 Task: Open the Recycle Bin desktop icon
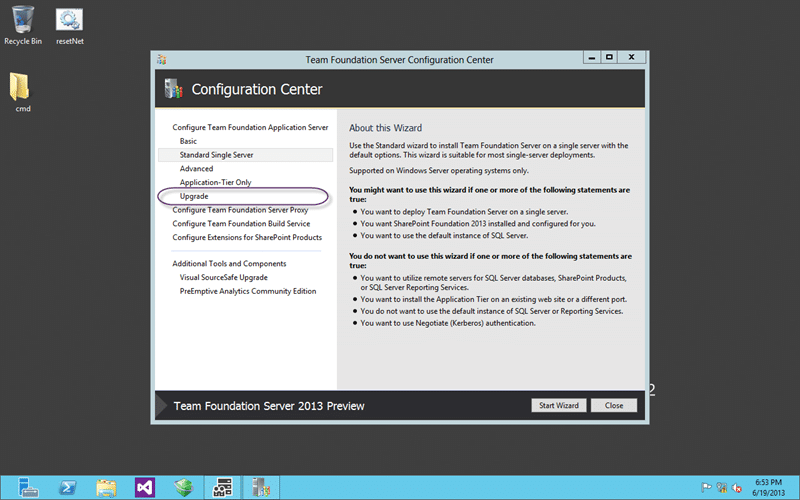tap(22, 26)
